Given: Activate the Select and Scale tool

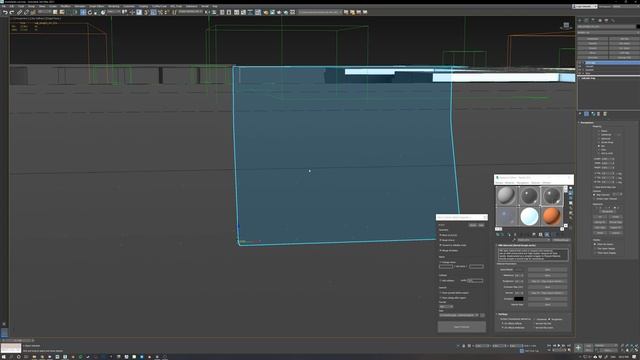Looking at the screenshot, I should pyautogui.click(x=96, y=12).
